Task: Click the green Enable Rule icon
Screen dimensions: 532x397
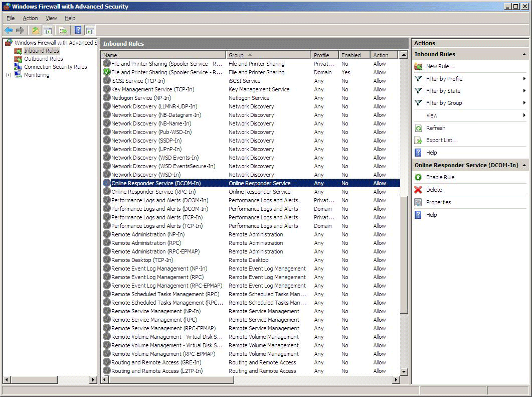Action: click(x=418, y=177)
